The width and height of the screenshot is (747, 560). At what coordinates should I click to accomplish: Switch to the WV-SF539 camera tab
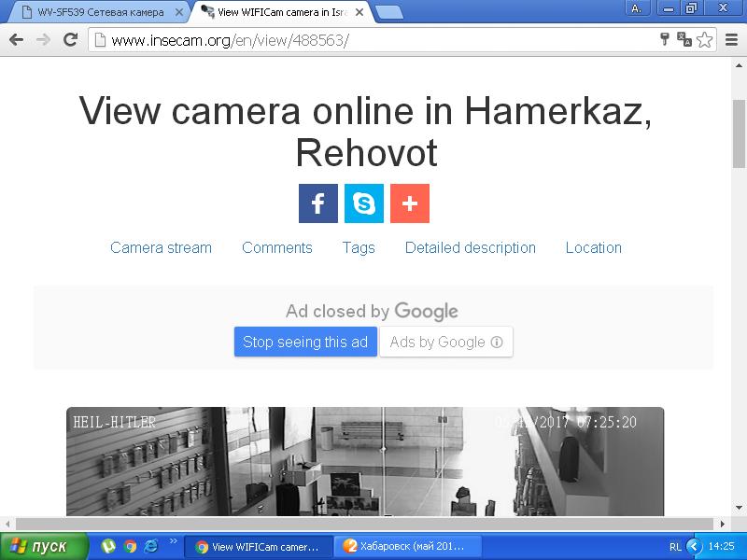93,12
